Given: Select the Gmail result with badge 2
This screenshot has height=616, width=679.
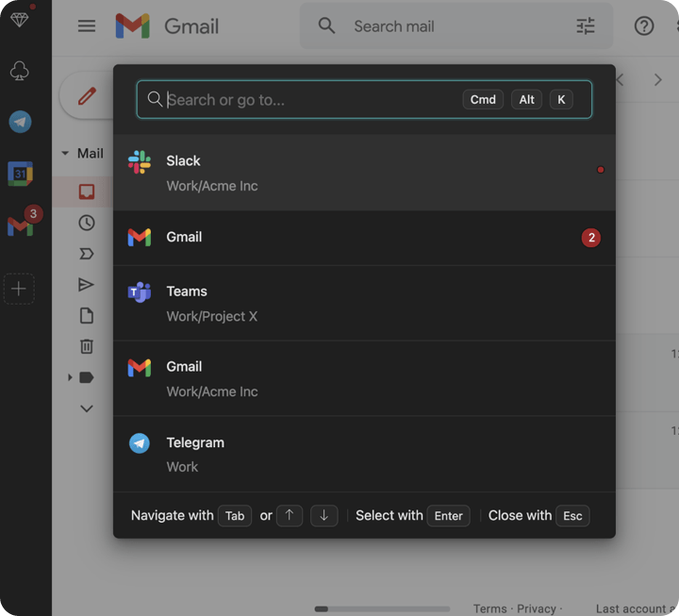Looking at the screenshot, I should 364,238.
